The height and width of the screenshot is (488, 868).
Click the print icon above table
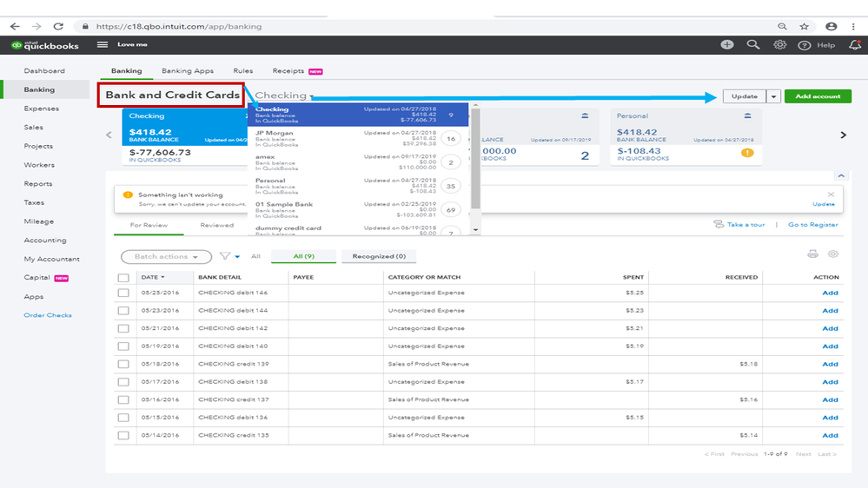click(812, 254)
